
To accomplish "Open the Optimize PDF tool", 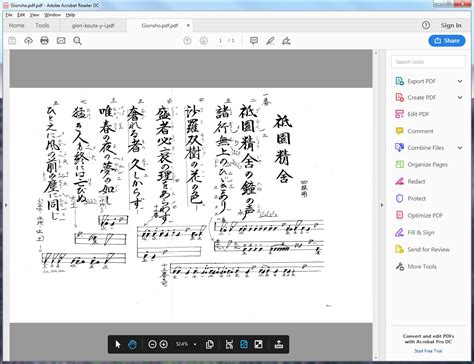I will pyautogui.click(x=419, y=215).
